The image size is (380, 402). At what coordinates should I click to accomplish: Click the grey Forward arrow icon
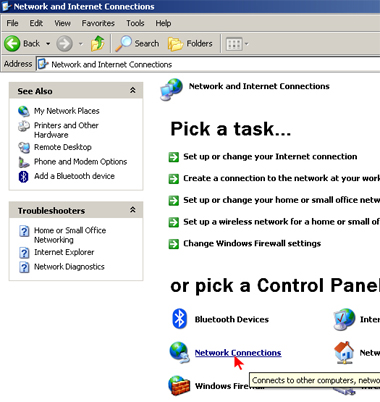[64, 44]
